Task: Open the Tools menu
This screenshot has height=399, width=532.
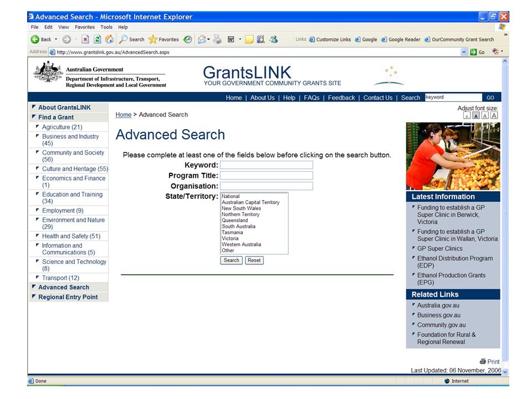Action: (106, 27)
